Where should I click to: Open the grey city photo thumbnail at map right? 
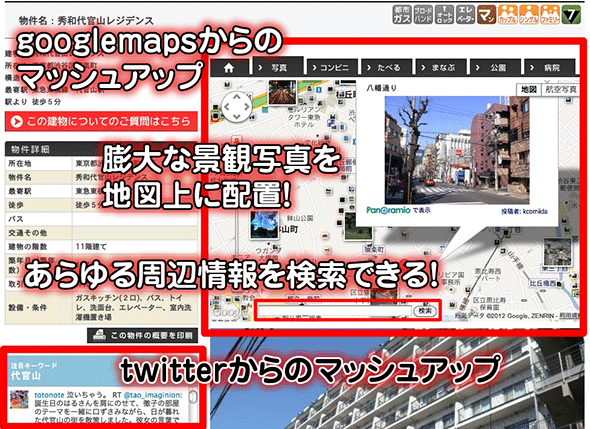(558, 251)
